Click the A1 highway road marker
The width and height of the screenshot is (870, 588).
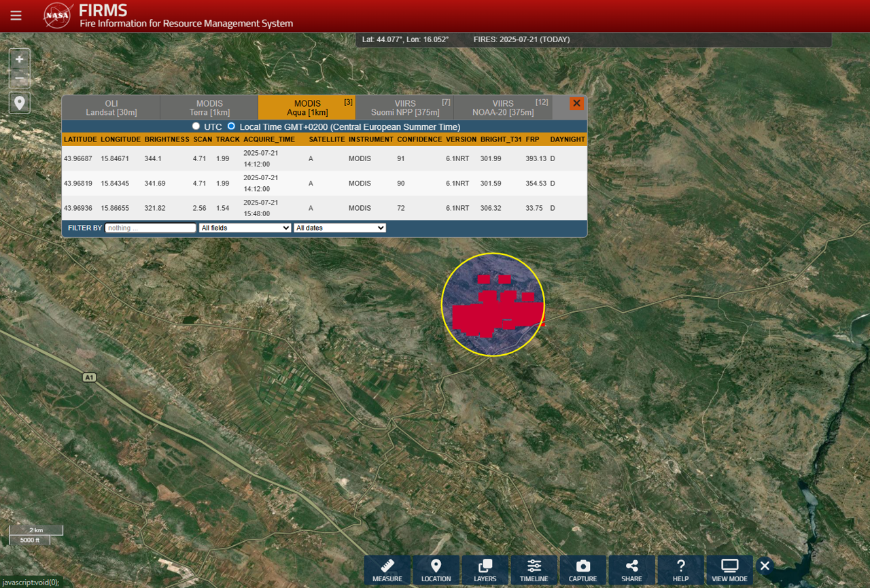point(89,377)
